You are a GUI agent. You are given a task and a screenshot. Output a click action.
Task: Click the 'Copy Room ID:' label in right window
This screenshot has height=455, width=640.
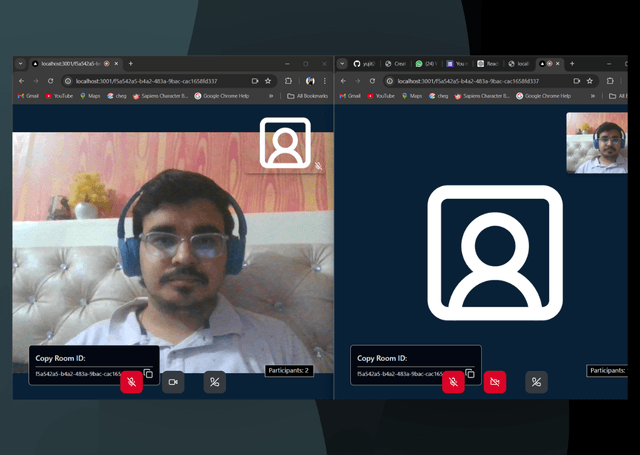[x=382, y=358]
